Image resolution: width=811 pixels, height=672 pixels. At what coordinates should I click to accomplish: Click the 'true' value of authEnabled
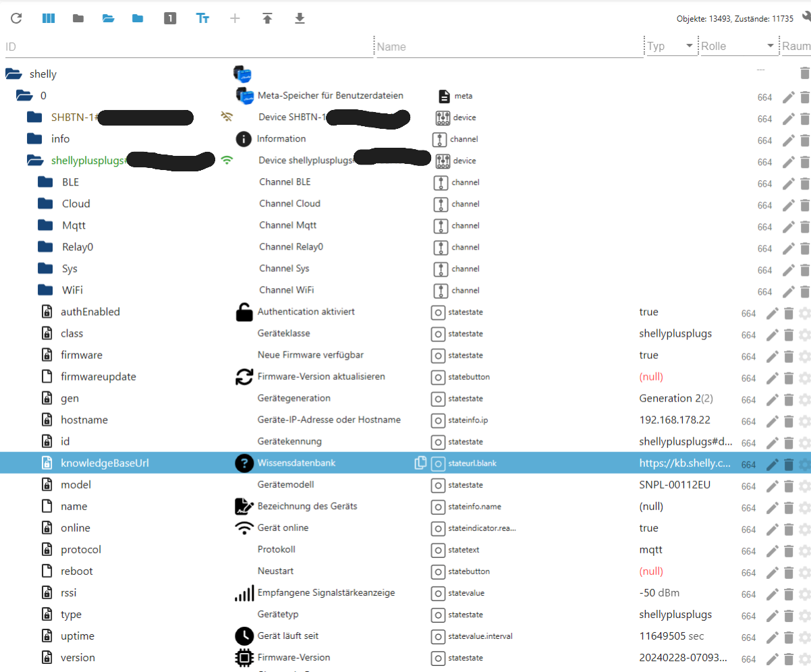648,312
